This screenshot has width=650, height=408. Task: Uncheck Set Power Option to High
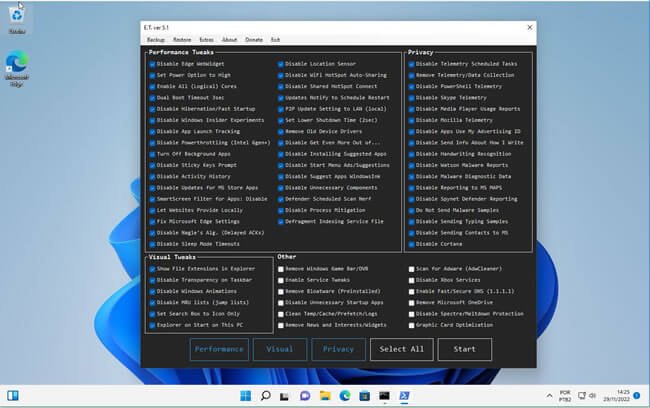pos(152,75)
